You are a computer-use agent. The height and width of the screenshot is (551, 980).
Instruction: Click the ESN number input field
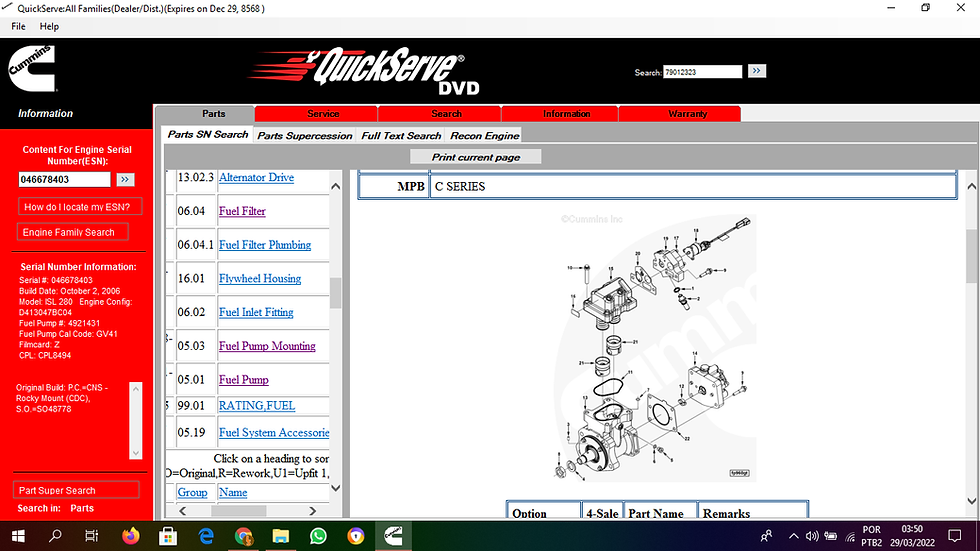64,179
